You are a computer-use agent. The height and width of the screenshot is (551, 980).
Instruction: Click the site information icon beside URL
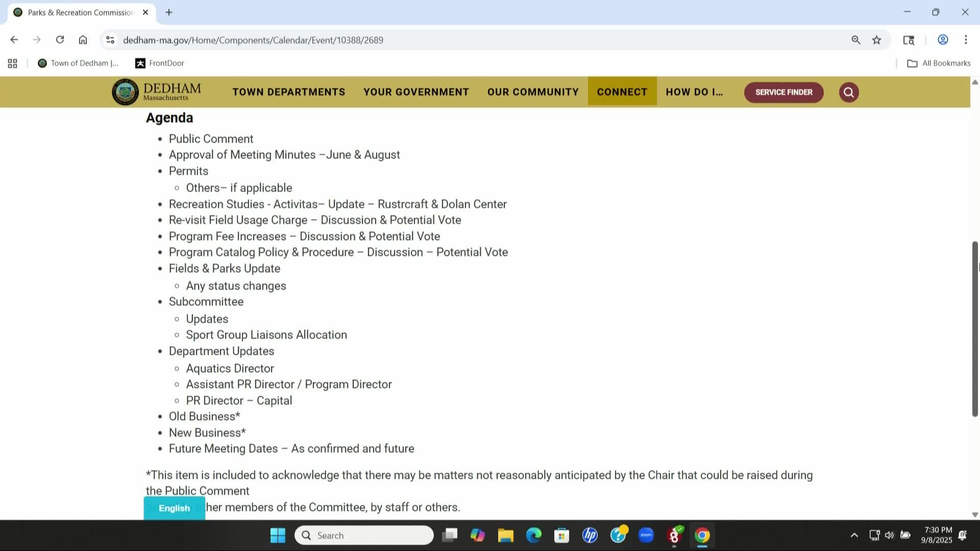[x=110, y=40]
